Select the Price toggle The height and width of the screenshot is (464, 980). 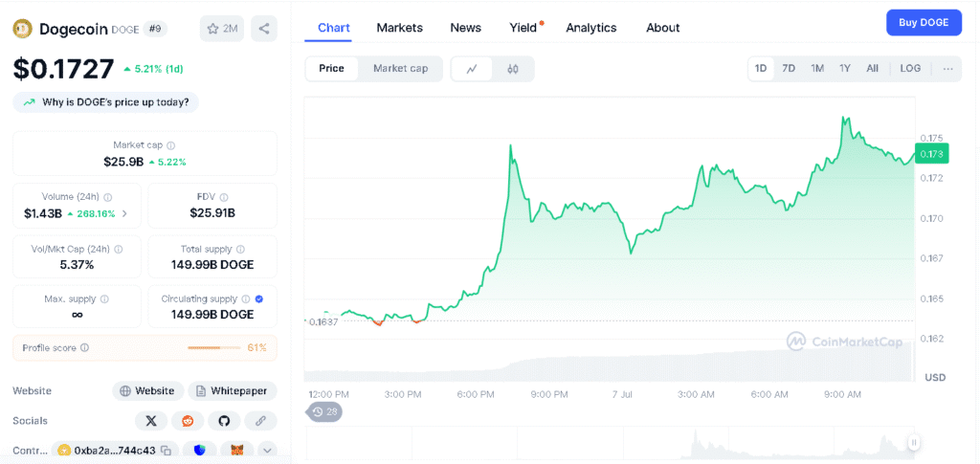(x=331, y=69)
